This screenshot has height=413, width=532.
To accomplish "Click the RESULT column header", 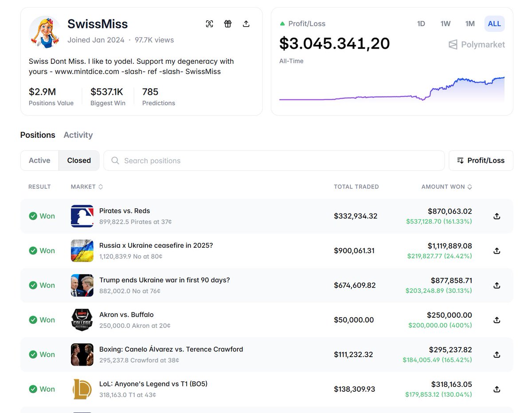I will point(39,187).
